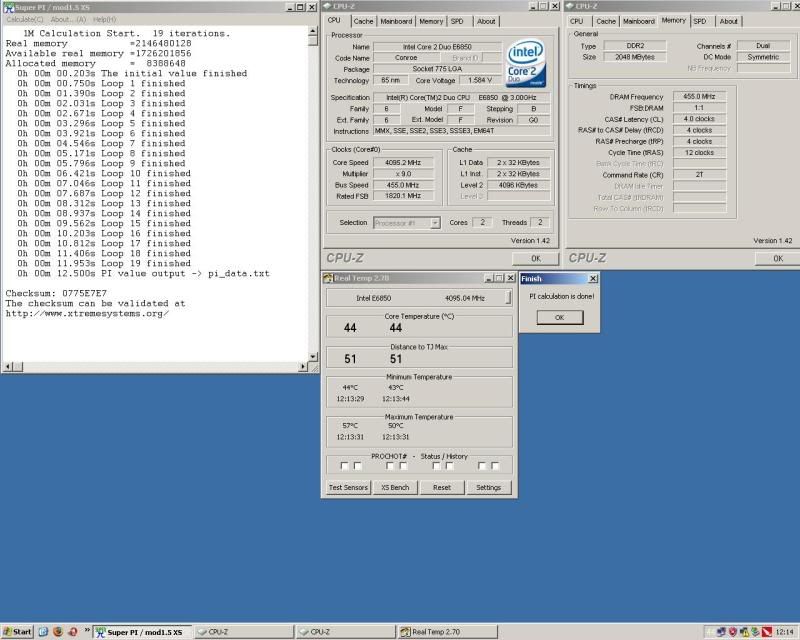Viewport: 800px width, 640px height.
Task: Open the Windows Start menu
Action: pyautogui.click(x=17, y=632)
